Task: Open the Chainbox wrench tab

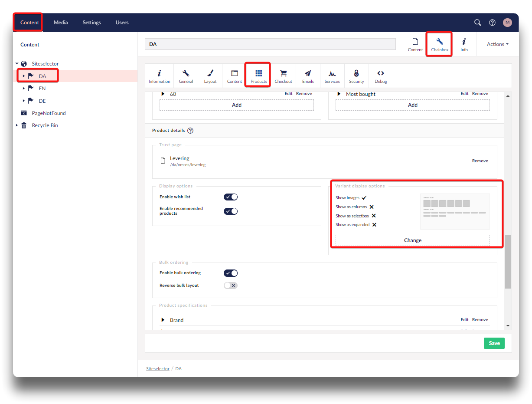Action: click(439, 44)
